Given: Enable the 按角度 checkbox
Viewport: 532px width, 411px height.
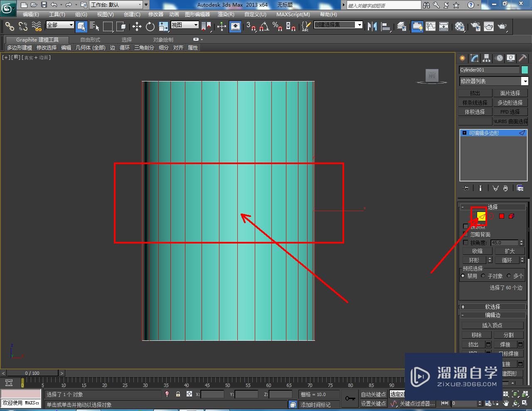Looking at the screenshot, I should coord(465,242).
